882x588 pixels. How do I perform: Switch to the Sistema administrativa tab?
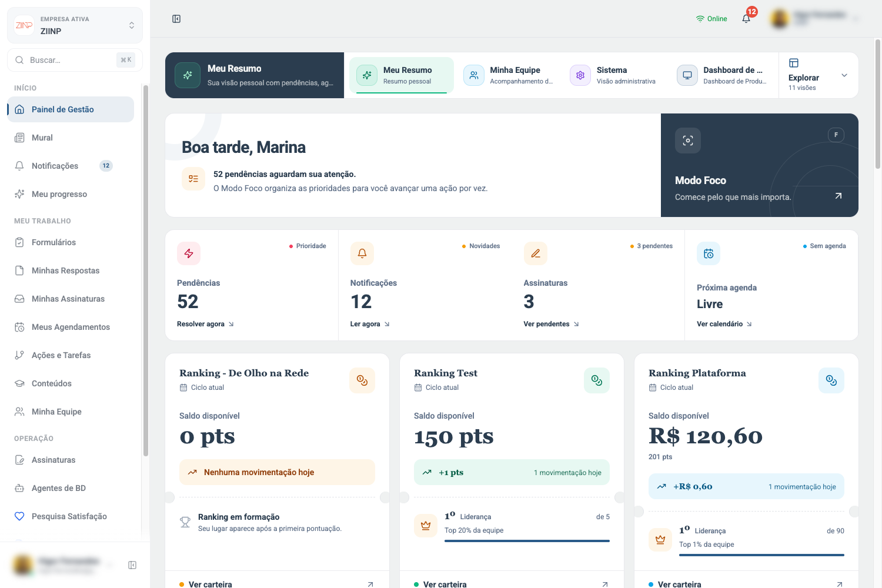tap(615, 75)
